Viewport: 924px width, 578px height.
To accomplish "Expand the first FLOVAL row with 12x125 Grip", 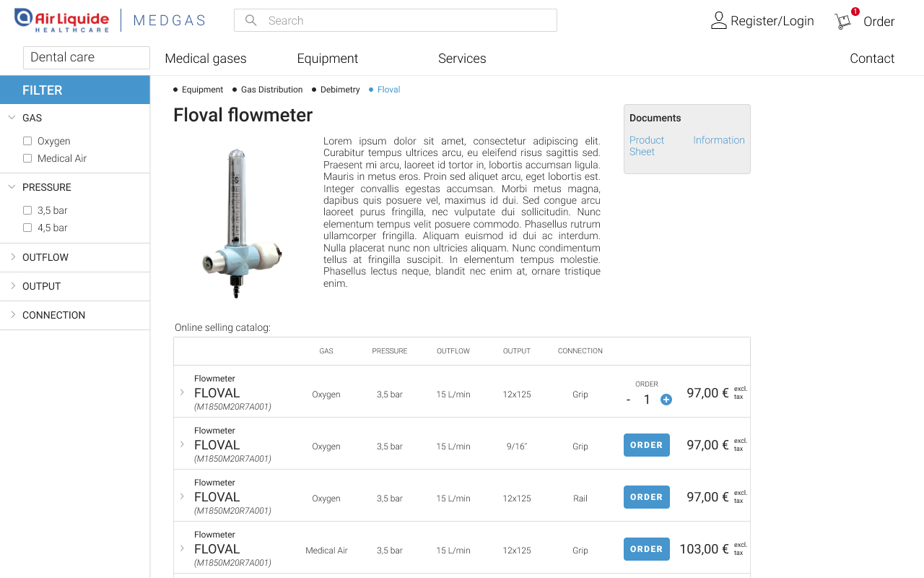I will [182, 392].
